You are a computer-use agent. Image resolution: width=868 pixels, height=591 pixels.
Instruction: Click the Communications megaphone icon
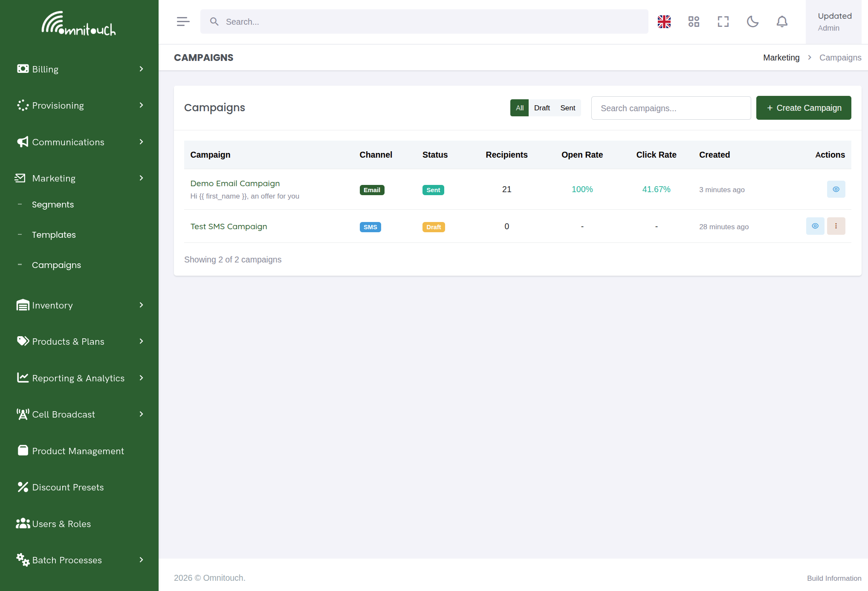pyautogui.click(x=23, y=142)
